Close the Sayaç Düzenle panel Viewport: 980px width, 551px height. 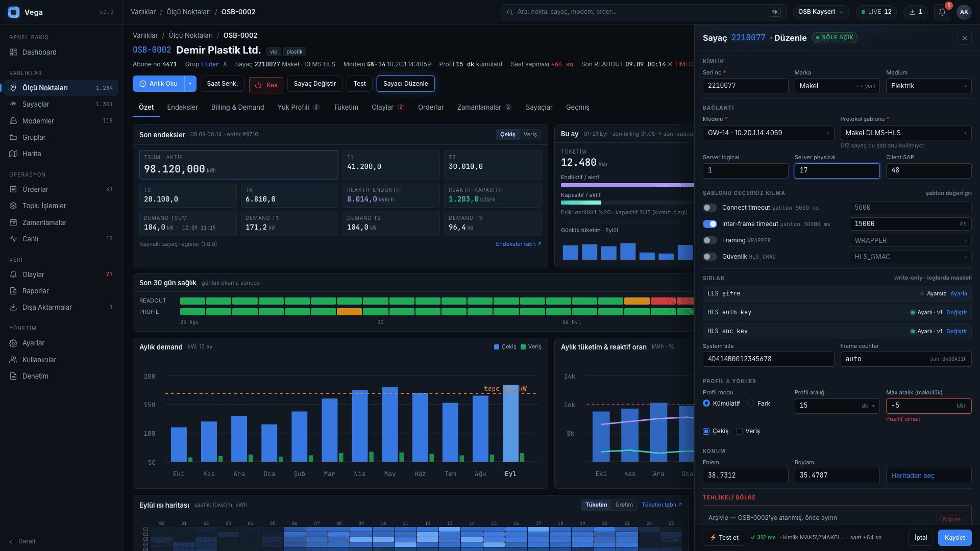coord(964,38)
